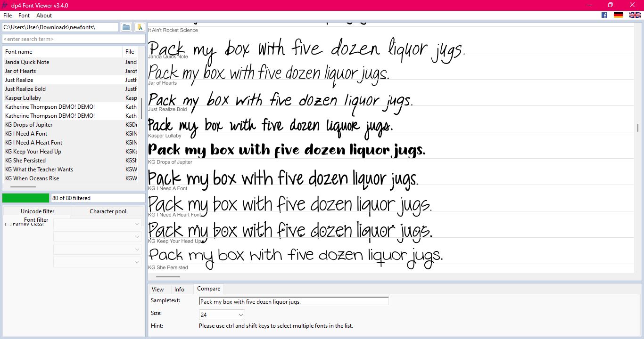The width and height of the screenshot is (644, 339).
Task: Open the About menu
Action: pos(43,16)
